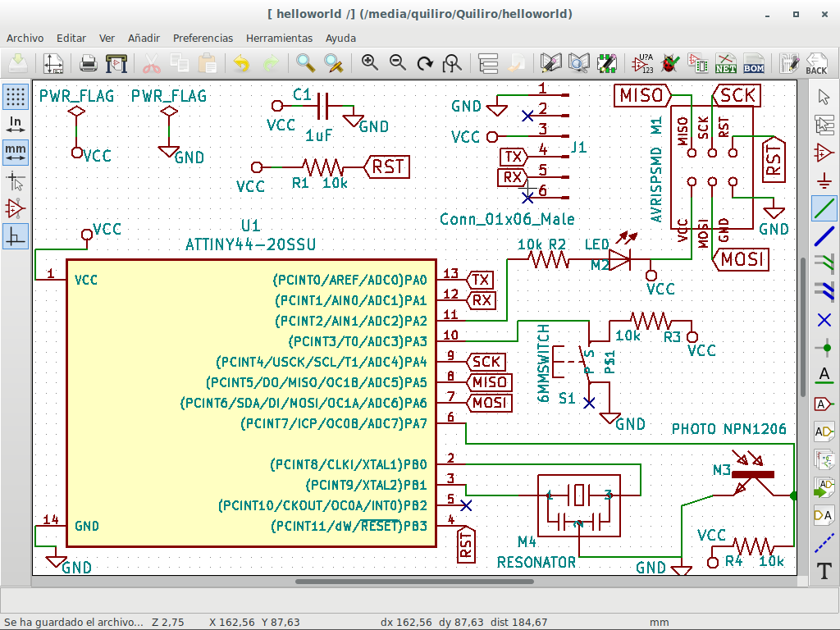Click the Undo arrow button

pyautogui.click(x=241, y=62)
